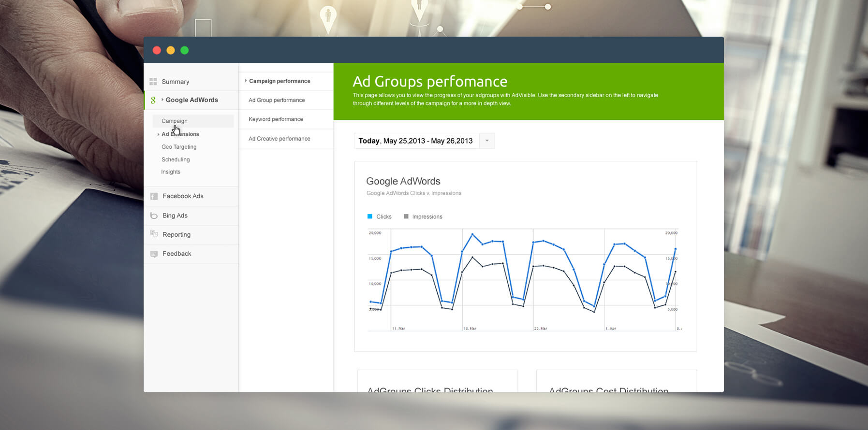Toggle the Impressions legend swatch
This screenshot has height=430, width=868.
click(406, 216)
